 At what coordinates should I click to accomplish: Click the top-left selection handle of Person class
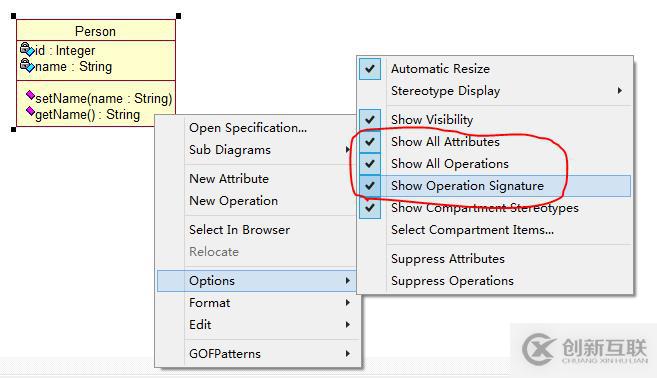(x=13, y=16)
